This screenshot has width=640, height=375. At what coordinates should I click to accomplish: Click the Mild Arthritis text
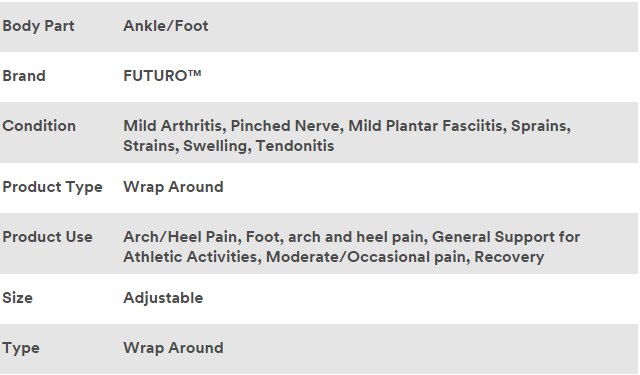point(173,126)
